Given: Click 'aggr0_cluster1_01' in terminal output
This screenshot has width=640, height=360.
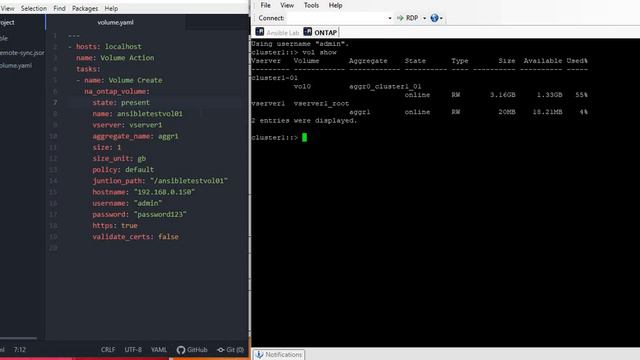Looking at the screenshot, I should (385, 87).
